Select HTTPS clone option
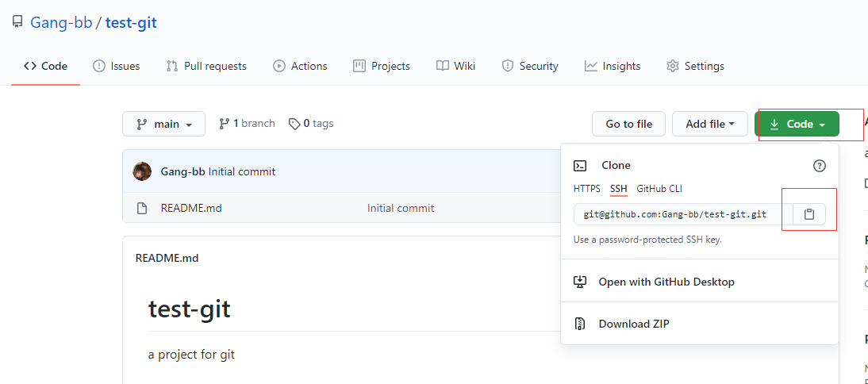868x384 pixels. 587,189
